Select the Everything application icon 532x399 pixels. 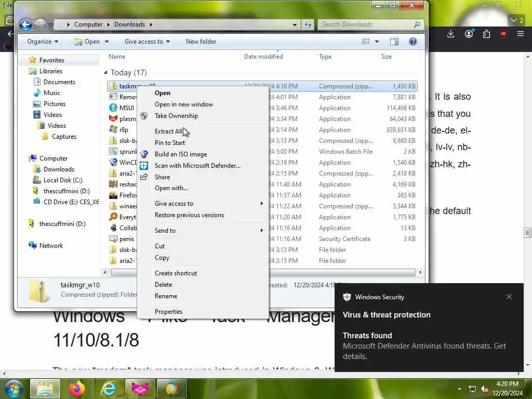click(113, 217)
